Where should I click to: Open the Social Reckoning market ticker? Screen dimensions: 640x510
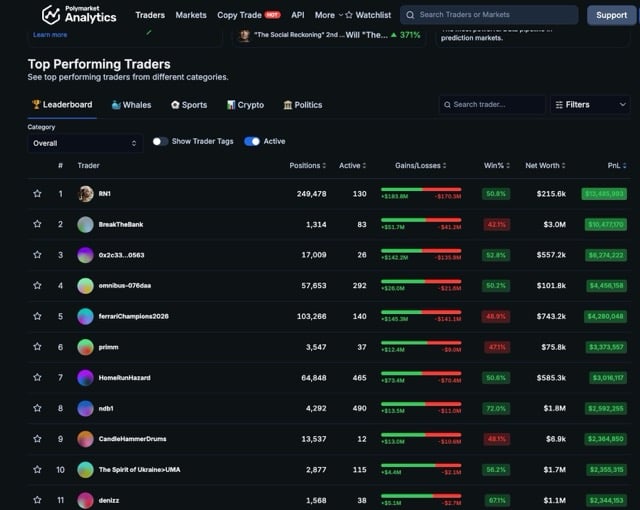pos(329,35)
